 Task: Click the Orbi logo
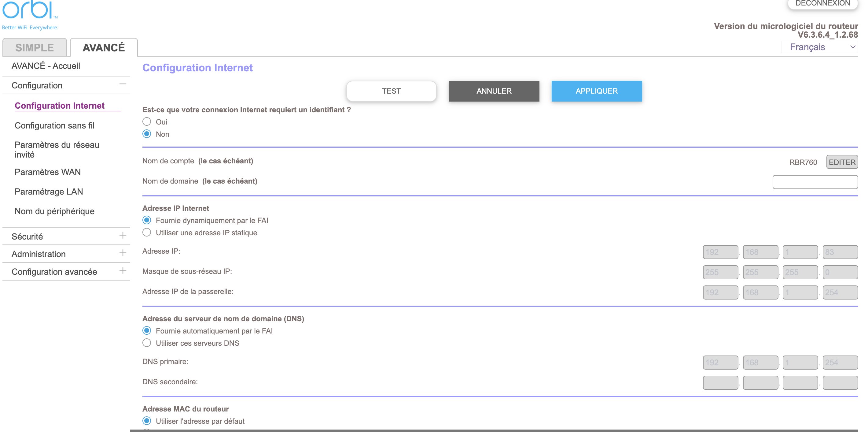coord(30,9)
